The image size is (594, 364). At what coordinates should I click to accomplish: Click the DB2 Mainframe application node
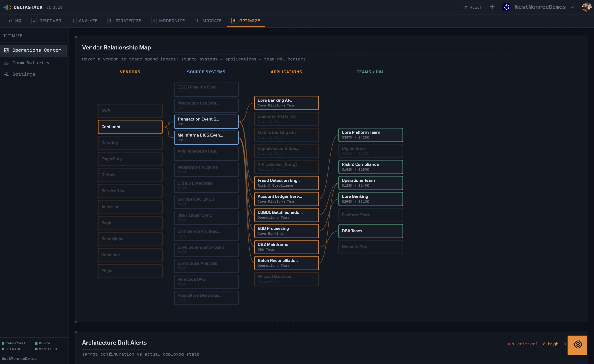coord(286,247)
